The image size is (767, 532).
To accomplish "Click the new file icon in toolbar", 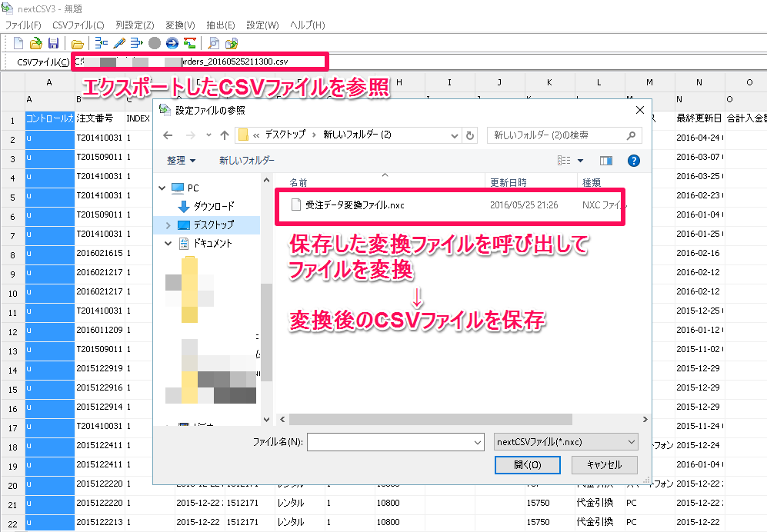I will [x=18, y=43].
